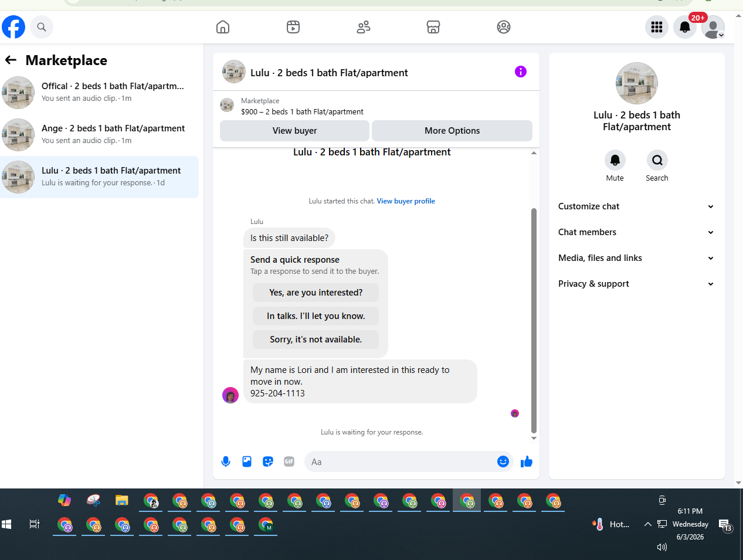Open the Friends tab in the top bar
The image size is (743, 560).
tap(364, 27)
